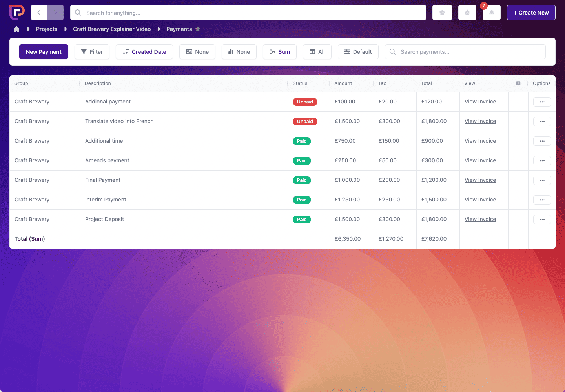Click the add column plus icon in table header
Screen dimensions: 565x392
coord(518,83)
